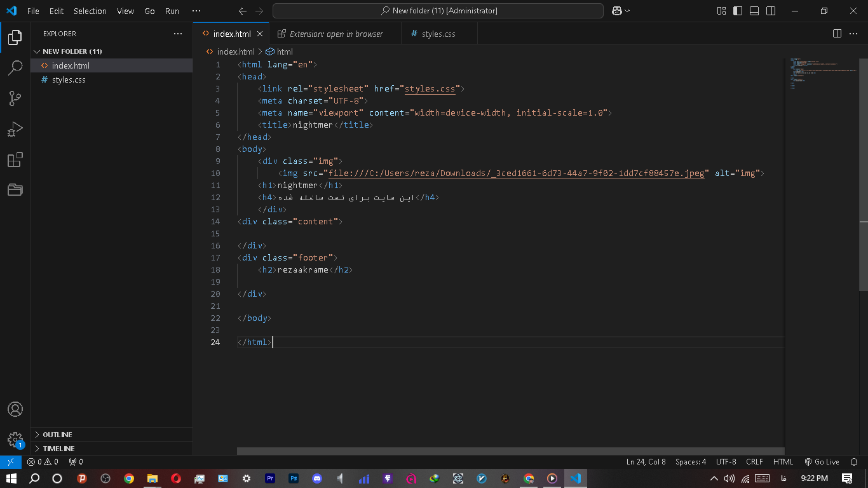
Task: Switch to styles.css tab
Action: (438, 34)
